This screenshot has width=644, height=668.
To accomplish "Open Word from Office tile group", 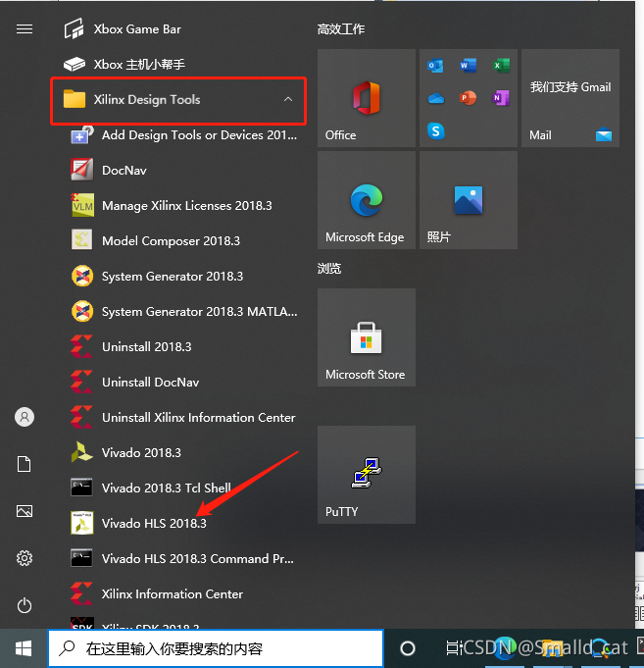I will pos(469,65).
